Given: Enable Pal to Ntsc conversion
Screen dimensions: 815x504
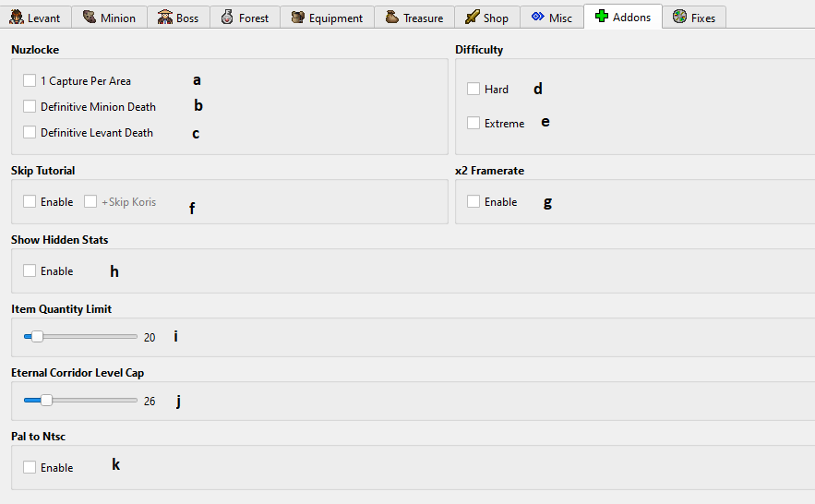Looking at the screenshot, I should coord(30,468).
